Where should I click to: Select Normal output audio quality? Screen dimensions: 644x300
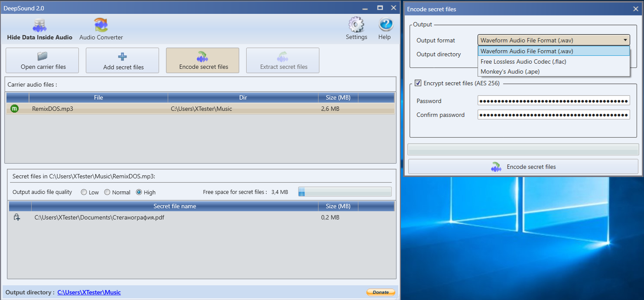point(107,192)
